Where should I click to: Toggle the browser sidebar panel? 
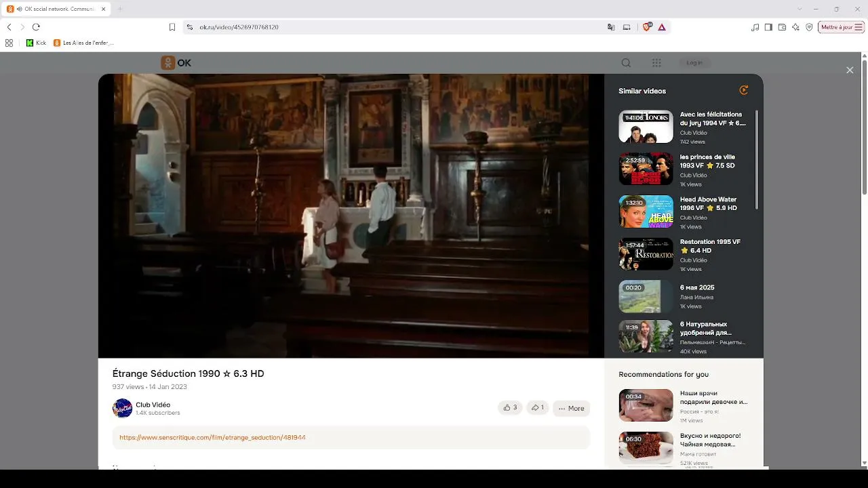768,27
